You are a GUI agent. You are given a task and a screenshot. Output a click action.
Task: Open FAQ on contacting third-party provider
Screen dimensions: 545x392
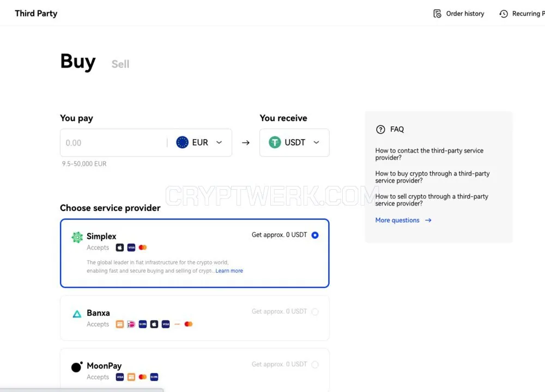pyautogui.click(x=429, y=154)
